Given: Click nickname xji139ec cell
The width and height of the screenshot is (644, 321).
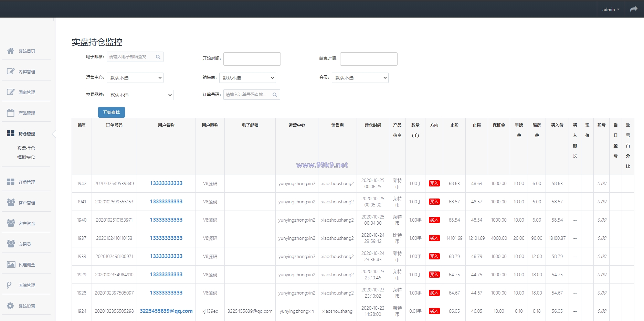Looking at the screenshot, I should tap(210, 311).
